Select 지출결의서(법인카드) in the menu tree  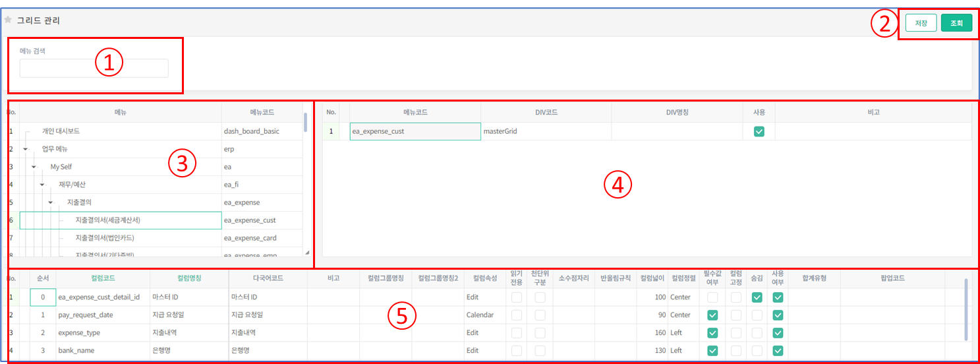pos(109,238)
